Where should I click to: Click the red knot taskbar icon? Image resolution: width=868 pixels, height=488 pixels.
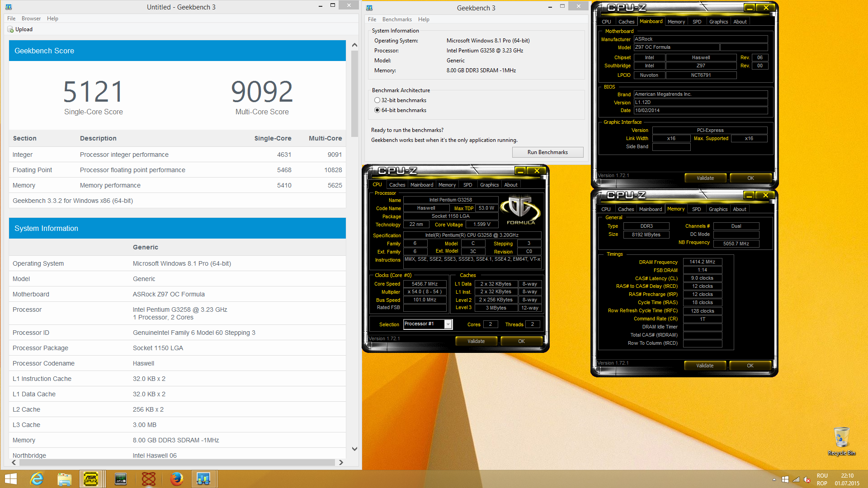click(149, 479)
